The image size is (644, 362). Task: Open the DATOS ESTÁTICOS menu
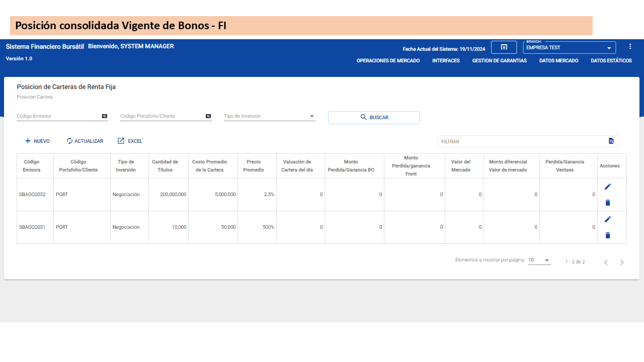(611, 60)
